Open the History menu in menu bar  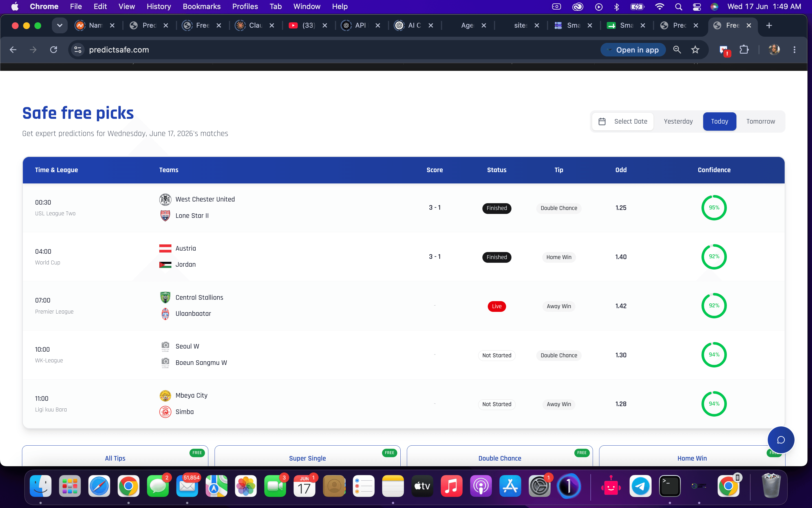[x=159, y=6]
